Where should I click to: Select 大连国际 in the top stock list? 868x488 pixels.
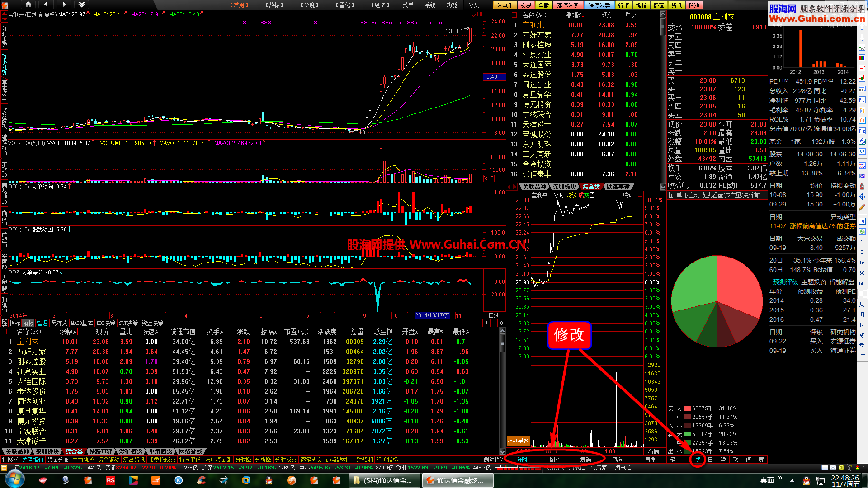pyautogui.click(x=537, y=65)
